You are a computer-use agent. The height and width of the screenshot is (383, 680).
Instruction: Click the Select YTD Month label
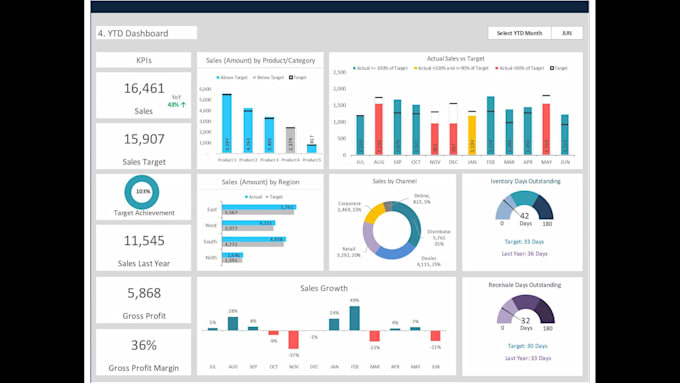(x=519, y=33)
